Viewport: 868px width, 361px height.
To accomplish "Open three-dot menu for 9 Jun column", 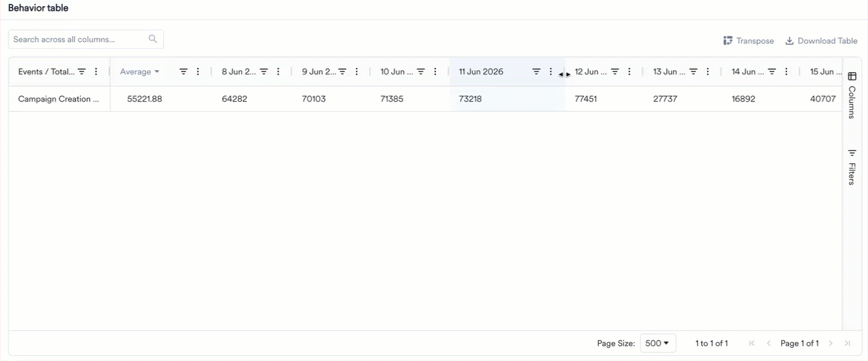I will (x=357, y=71).
